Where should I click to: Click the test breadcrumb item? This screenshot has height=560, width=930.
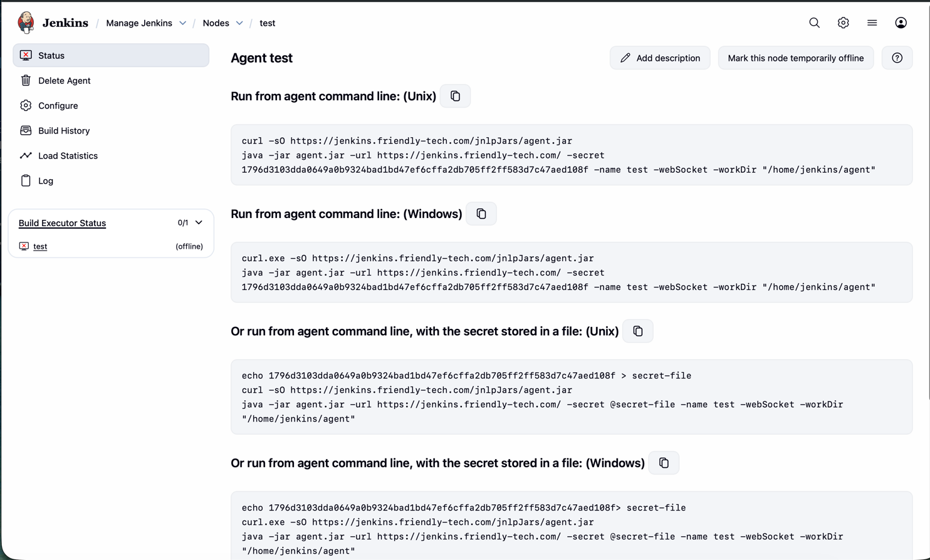point(267,23)
